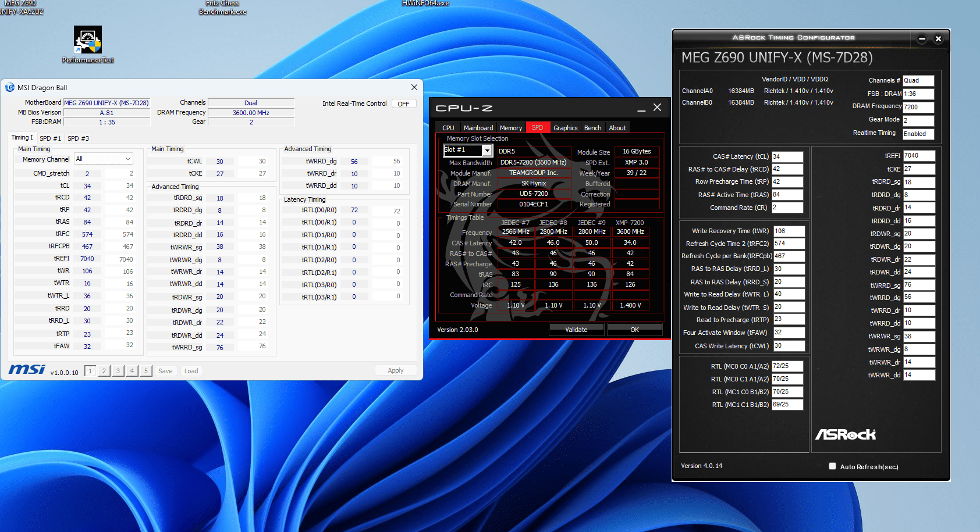Screen dimensions: 980x532
Task: Click the Realtime Timing Enabled field
Action: [918, 134]
